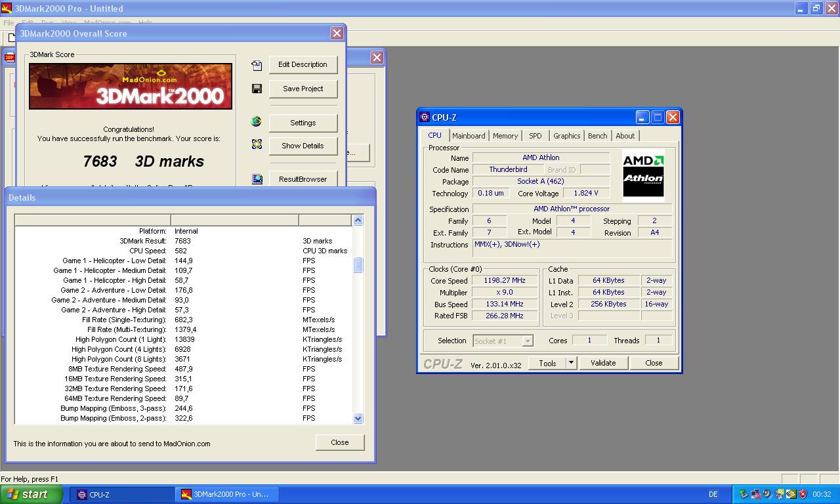Click the ResultBrowser button
This screenshot has height=504, width=840.
pos(303,178)
